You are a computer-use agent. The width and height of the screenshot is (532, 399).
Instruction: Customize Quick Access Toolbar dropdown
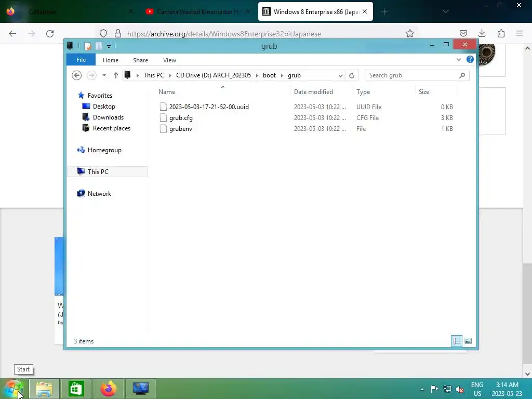tap(109, 46)
